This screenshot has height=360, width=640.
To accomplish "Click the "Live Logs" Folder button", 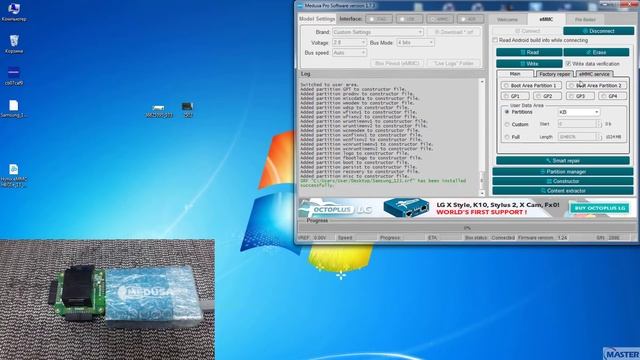I will pos(453,63).
